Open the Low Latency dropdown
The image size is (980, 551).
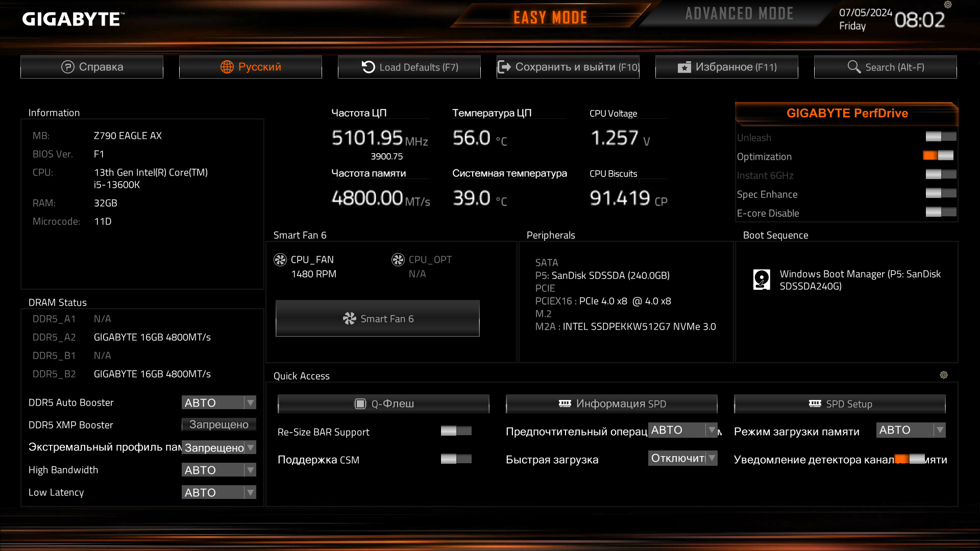218,492
